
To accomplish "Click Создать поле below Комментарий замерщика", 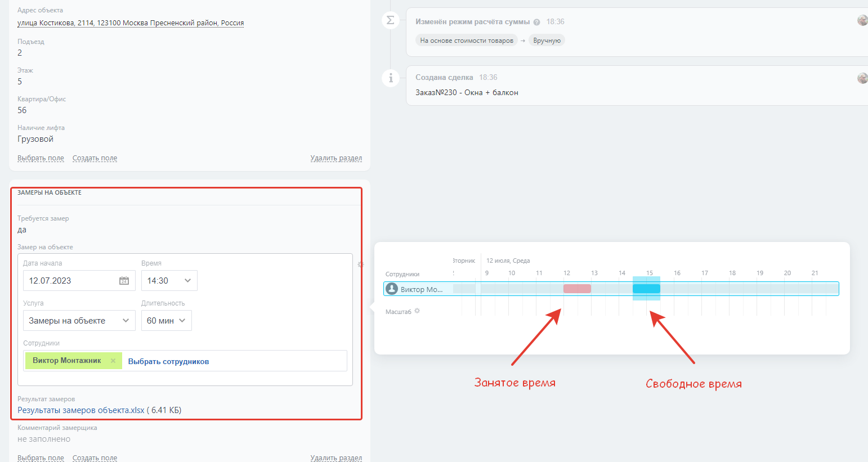I will 95,458.
